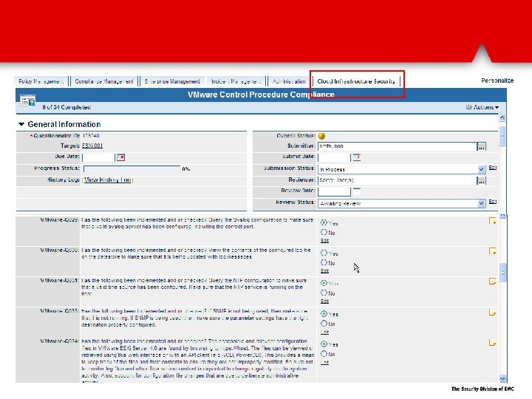Go to the Incident Management tab
This screenshot has height=399, width=532.
tap(236, 81)
